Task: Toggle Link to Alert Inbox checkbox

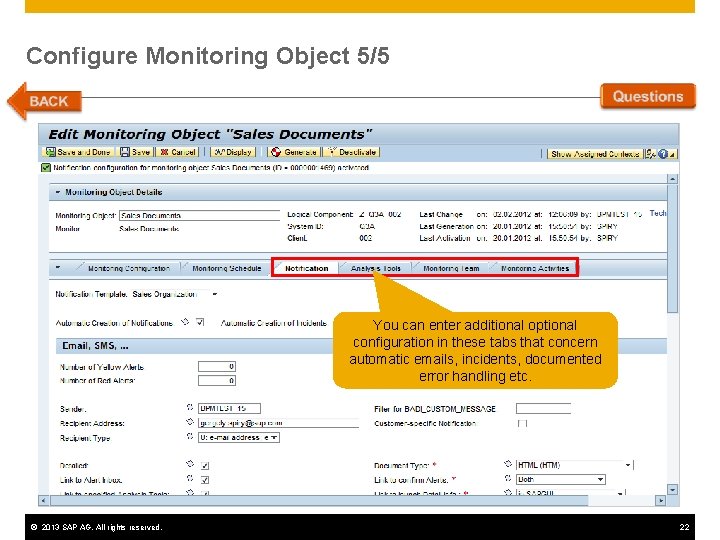Action: (x=205, y=480)
